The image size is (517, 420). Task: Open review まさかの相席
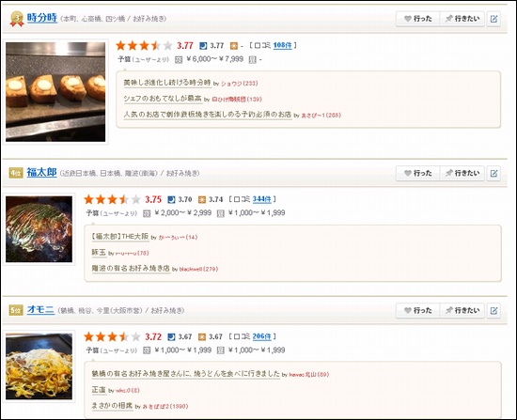[112, 406]
